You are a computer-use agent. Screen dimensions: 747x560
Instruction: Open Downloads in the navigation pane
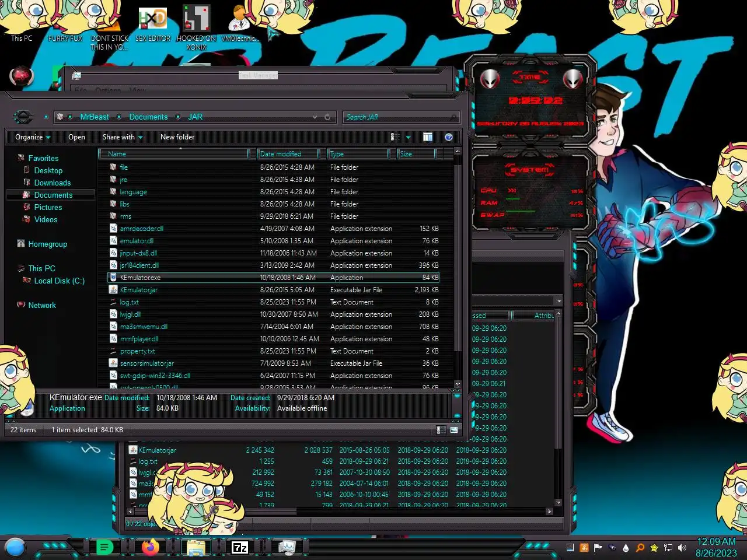coord(52,183)
